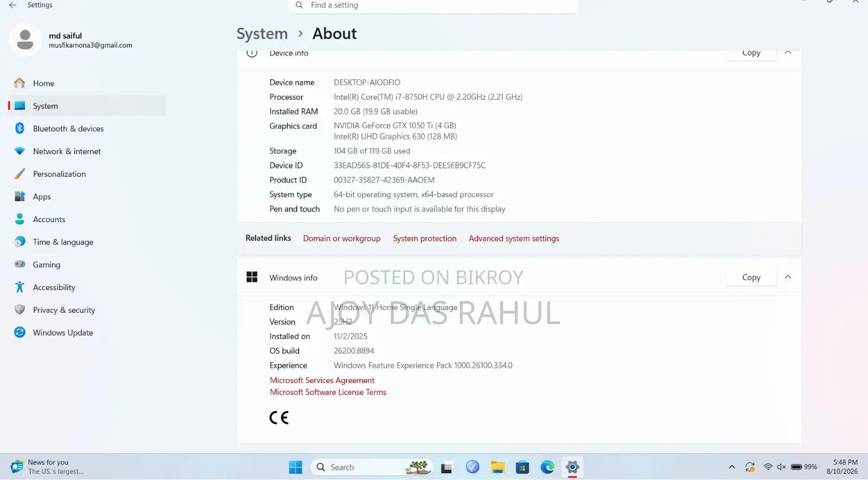Open Windows Update via its refresh icon
The height and width of the screenshot is (480, 868).
(x=20, y=333)
